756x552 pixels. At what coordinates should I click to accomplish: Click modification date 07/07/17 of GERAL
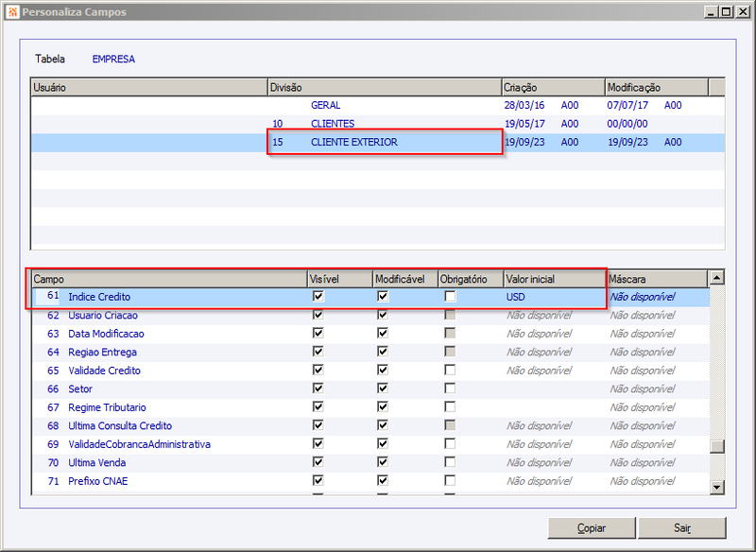coord(627,105)
